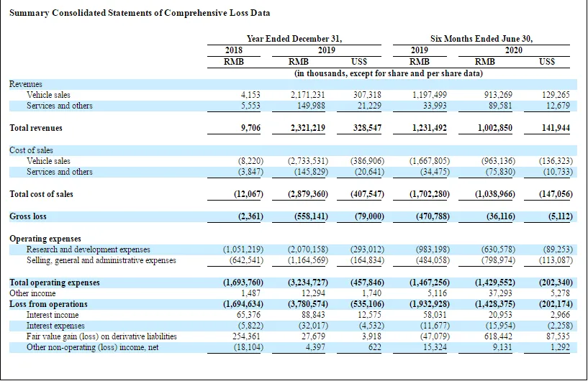Select Other non-operating (loss) income, net label

(92, 348)
